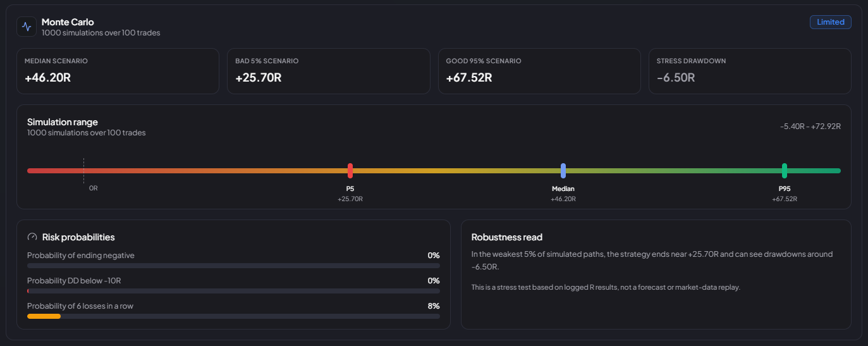This screenshot has width=868, height=346.
Task: Select the blue Median marker on range bar
Action: [x=563, y=171]
